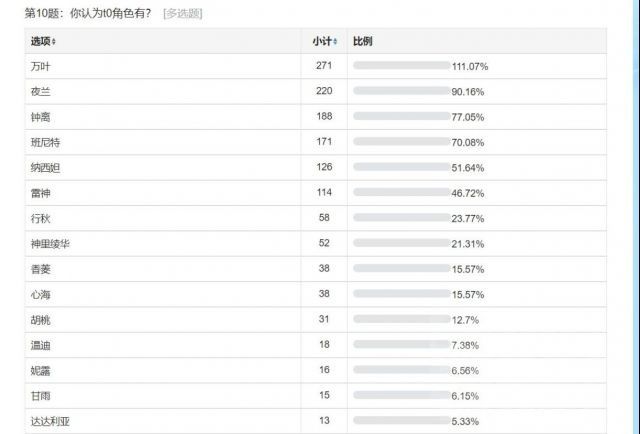Screen dimensions: 640x434
Task: Select the question title 你认为t0角色有?
Action: (109, 14)
